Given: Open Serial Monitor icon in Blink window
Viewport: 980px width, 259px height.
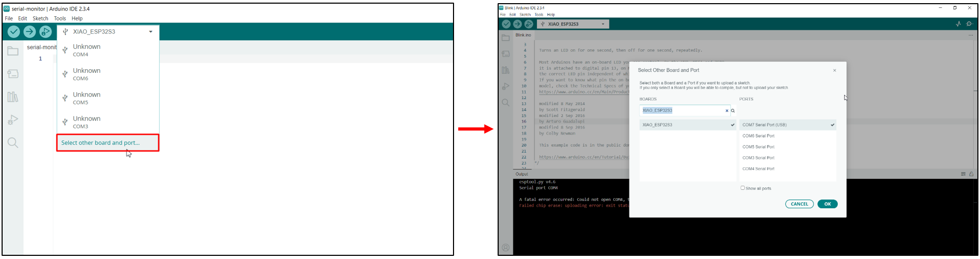Looking at the screenshot, I should (970, 24).
